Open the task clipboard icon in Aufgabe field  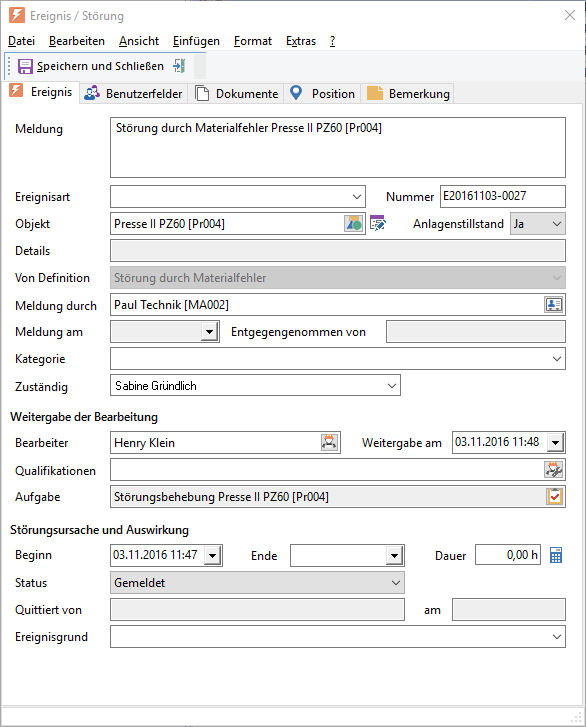coord(554,497)
